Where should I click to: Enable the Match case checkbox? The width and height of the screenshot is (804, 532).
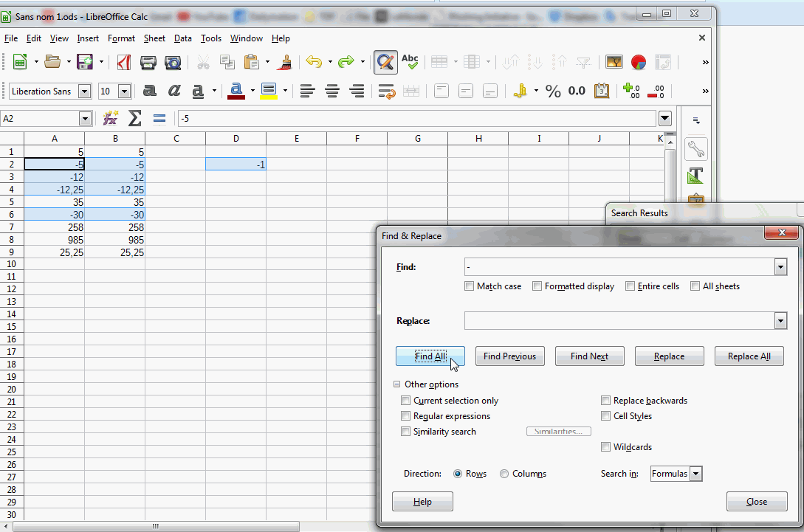tap(470, 286)
